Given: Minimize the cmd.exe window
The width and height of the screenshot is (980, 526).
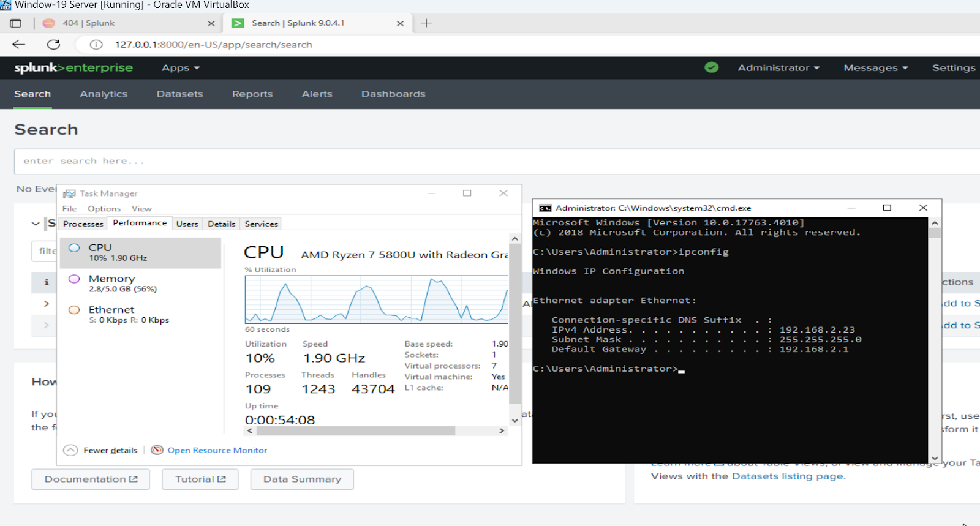Looking at the screenshot, I should pyautogui.click(x=851, y=208).
